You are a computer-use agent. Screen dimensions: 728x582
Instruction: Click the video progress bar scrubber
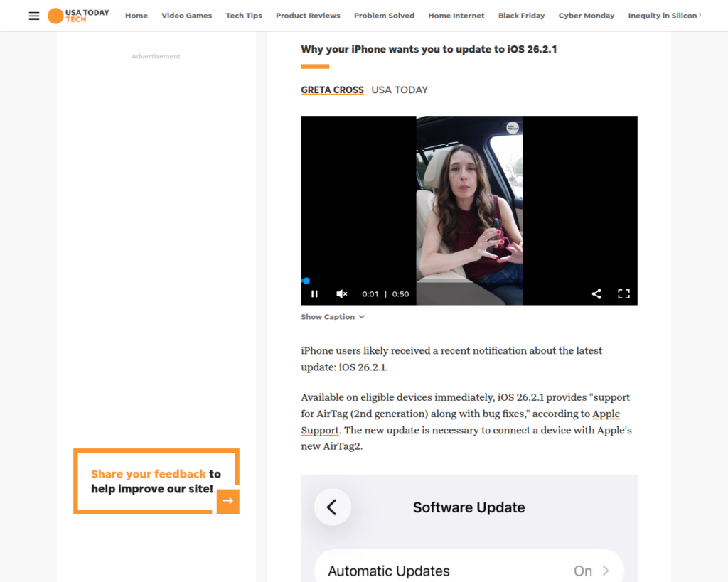(x=306, y=281)
